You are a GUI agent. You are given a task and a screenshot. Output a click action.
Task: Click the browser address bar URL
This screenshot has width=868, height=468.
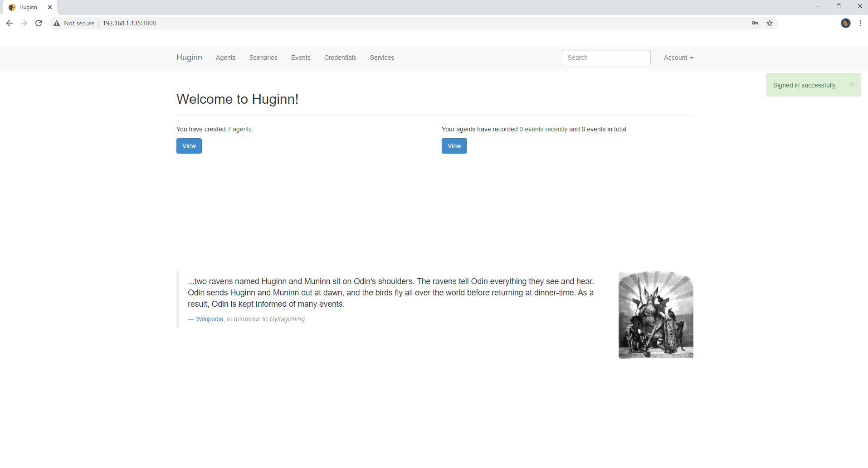click(x=129, y=23)
